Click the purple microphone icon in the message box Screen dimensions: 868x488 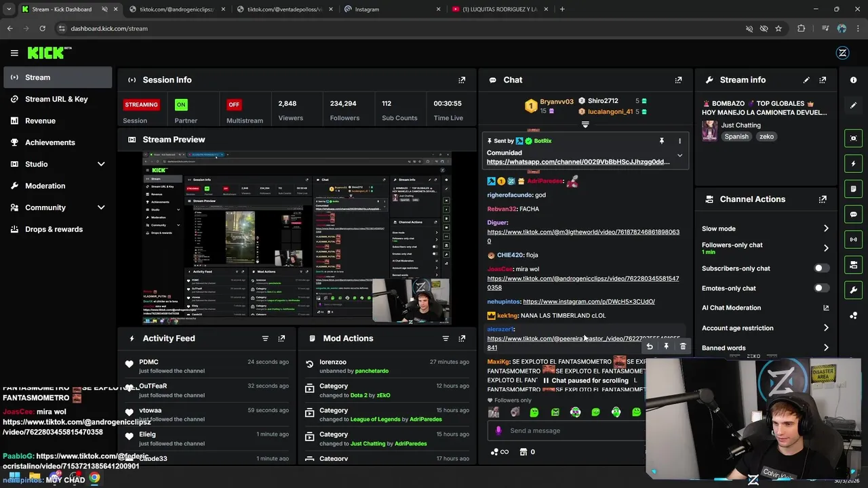(x=498, y=430)
